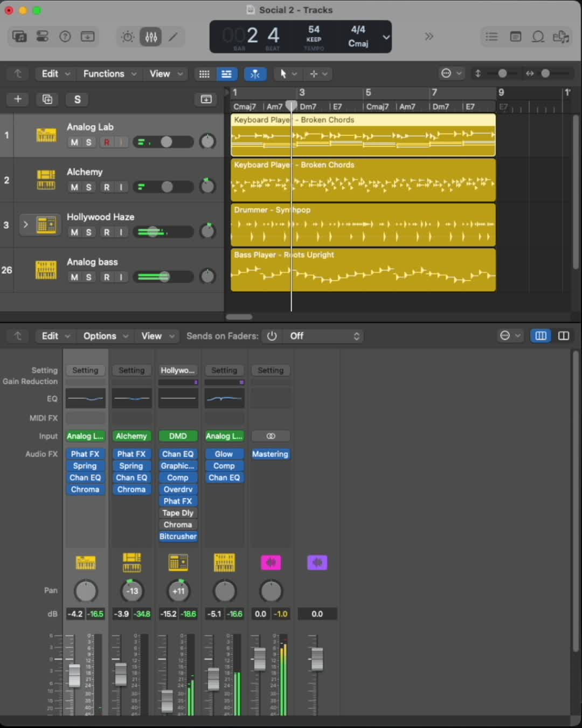Open the Tracks area View menu
582x728 pixels.
165,74
